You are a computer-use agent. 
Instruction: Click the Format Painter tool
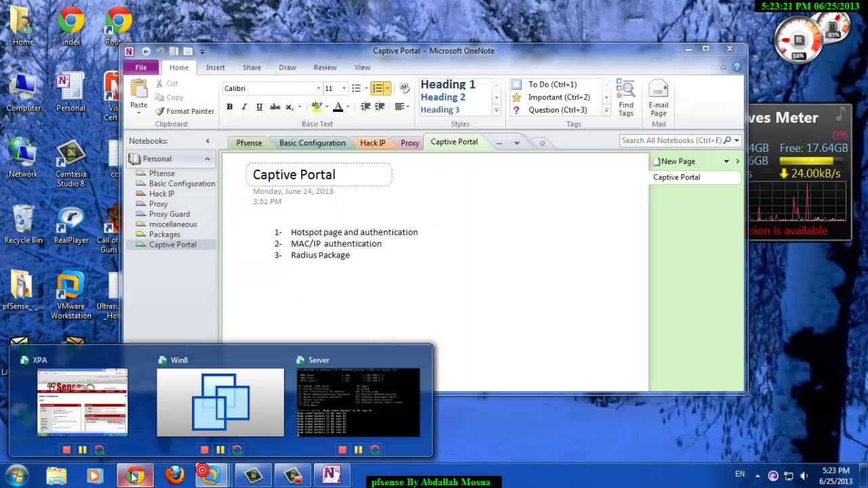pyautogui.click(x=184, y=111)
